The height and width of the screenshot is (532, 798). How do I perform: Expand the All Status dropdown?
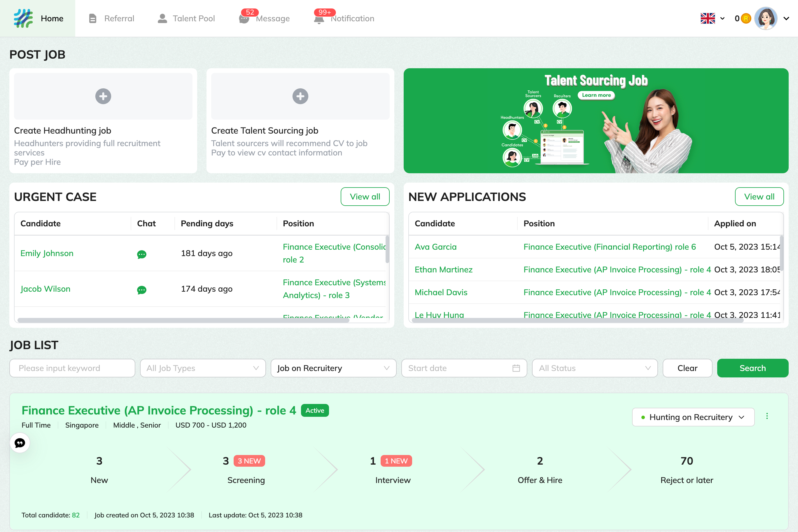tap(594, 368)
